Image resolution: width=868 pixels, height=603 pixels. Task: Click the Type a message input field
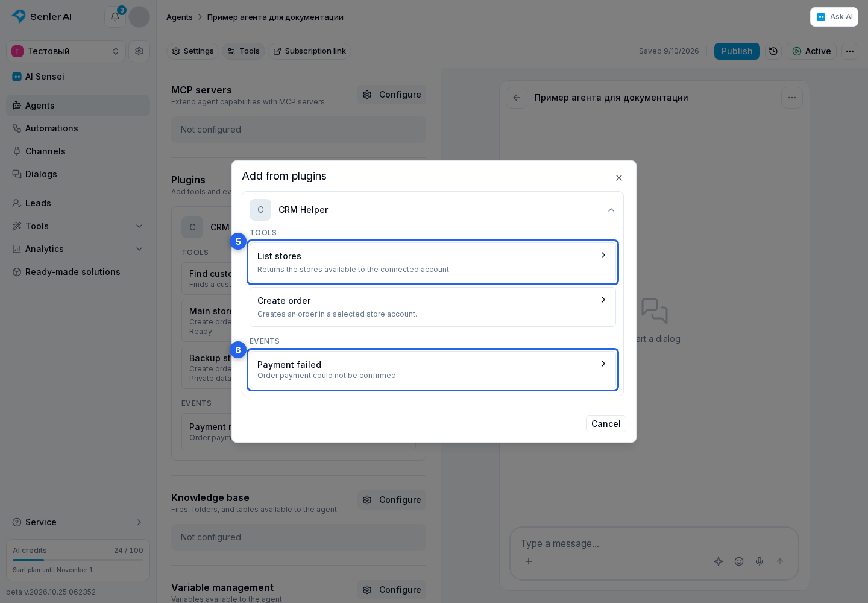tap(654, 543)
